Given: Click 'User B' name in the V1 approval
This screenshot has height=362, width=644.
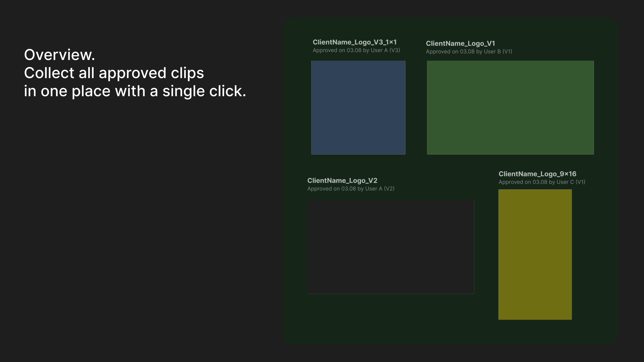Looking at the screenshot, I should tap(492, 52).
